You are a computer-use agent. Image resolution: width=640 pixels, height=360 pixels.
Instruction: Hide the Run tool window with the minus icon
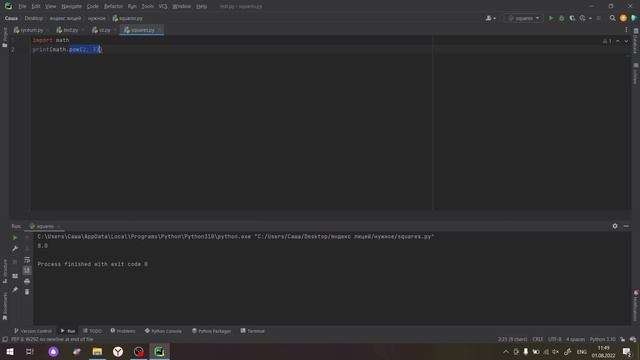626,226
